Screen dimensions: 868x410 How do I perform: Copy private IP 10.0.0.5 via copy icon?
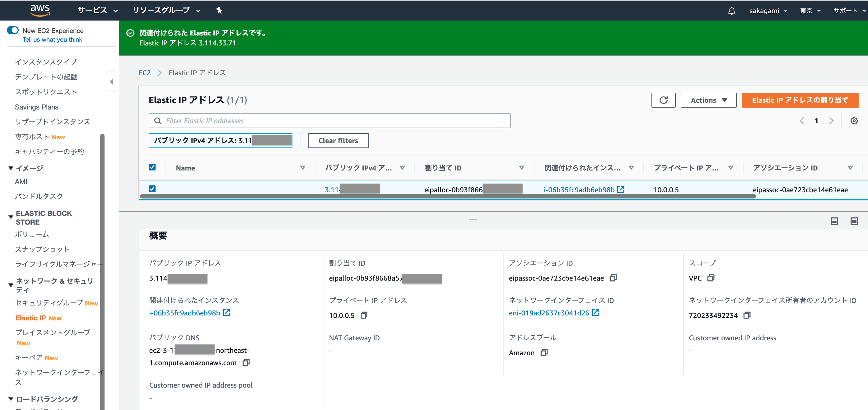tap(364, 315)
